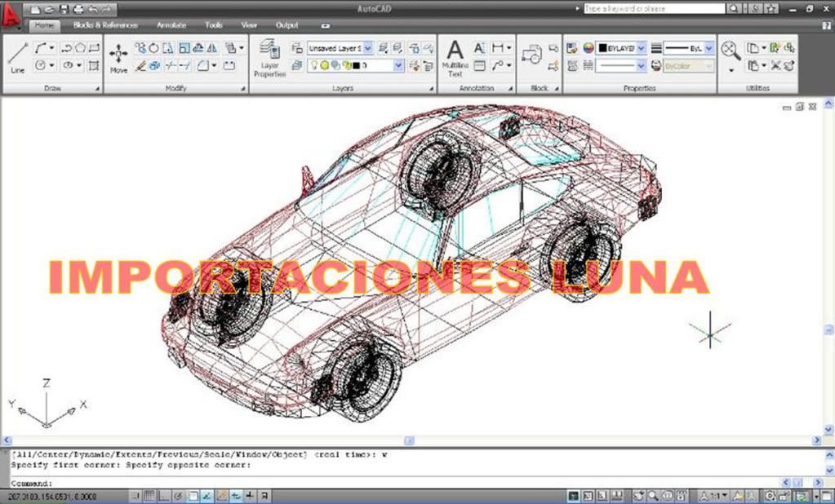Switch to the Home ribbon tab
Viewport: 835px width, 504px height.
44,25
